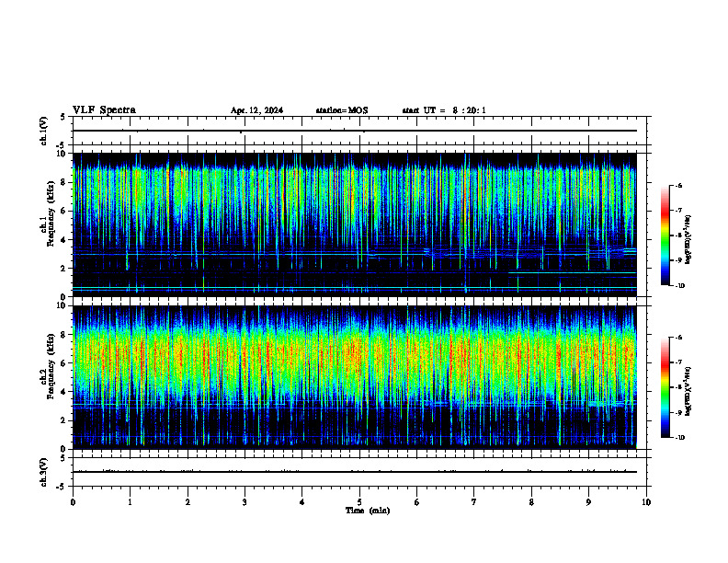Click the "station=MOS" header label
Viewport: 728px width, 563px height.
point(342,110)
